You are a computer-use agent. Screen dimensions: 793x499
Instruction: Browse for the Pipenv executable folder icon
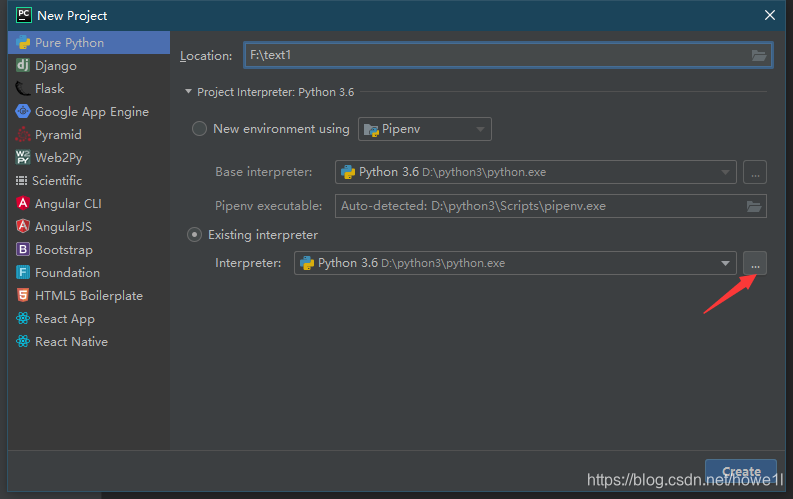[x=754, y=206]
